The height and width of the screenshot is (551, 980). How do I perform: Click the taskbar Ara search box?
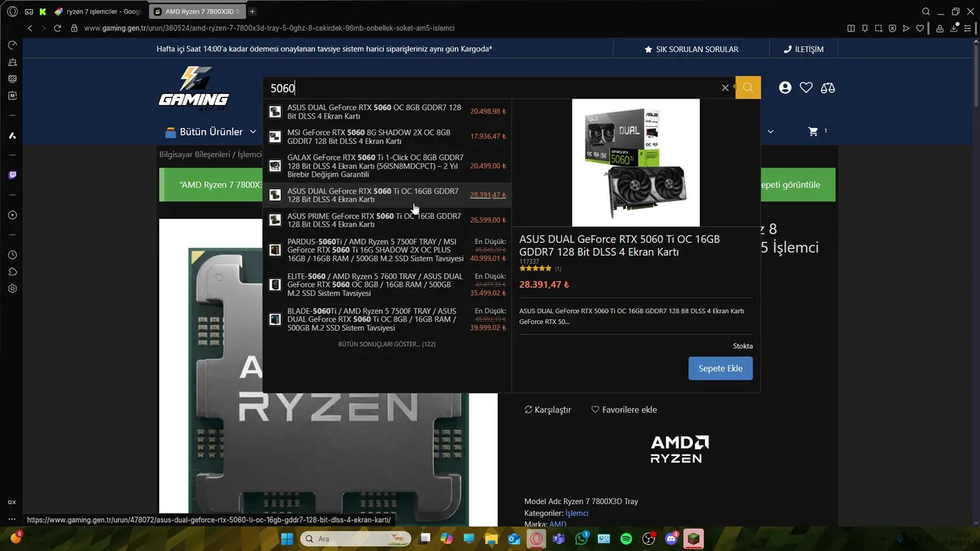click(357, 539)
